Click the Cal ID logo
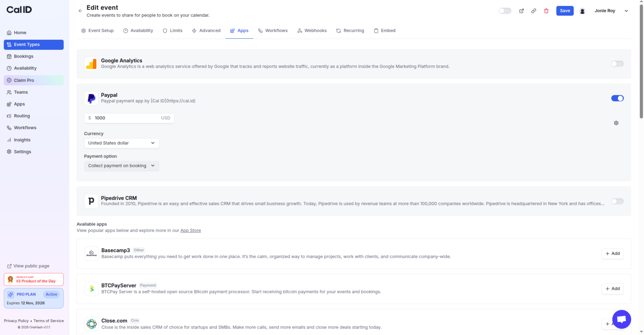This screenshot has height=335, width=644. (19, 10)
